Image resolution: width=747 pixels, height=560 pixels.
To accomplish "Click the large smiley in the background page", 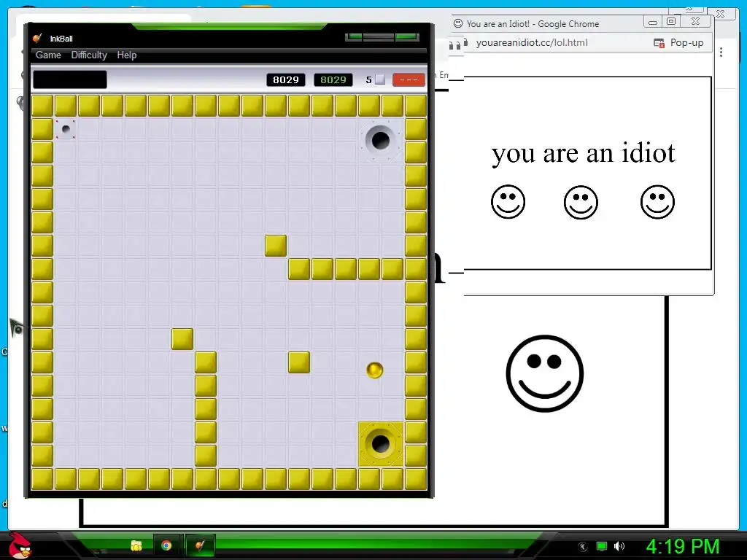I will pyautogui.click(x=545, y=373).
